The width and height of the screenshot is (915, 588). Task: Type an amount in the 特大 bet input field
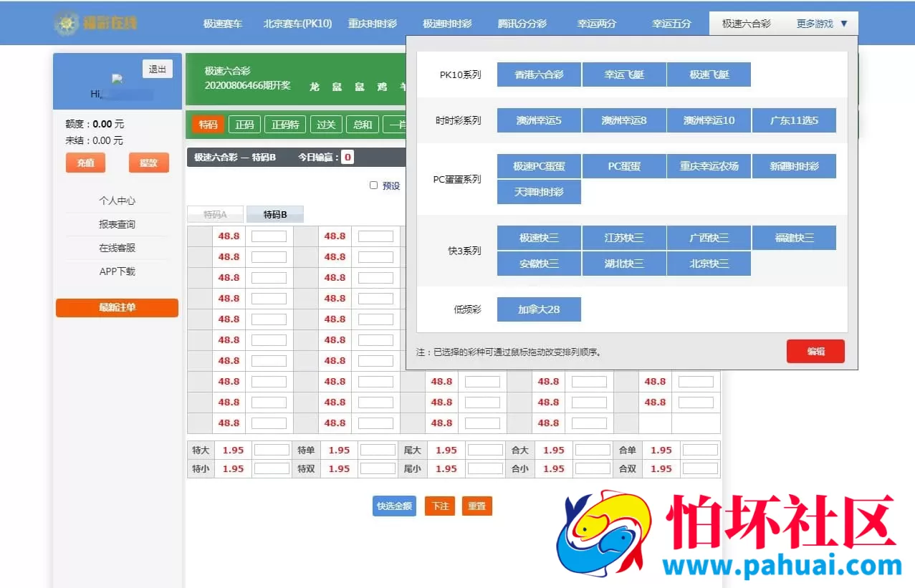tap(270, 450)
